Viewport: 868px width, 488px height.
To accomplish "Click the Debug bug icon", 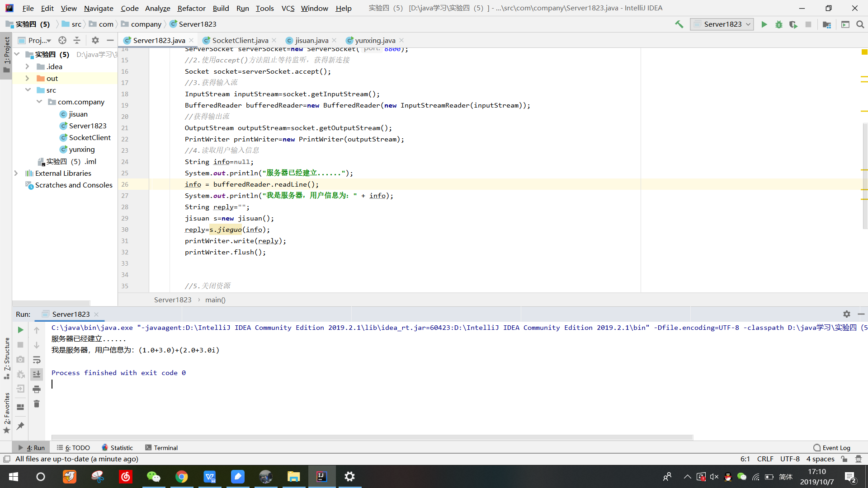I will 778,24.
